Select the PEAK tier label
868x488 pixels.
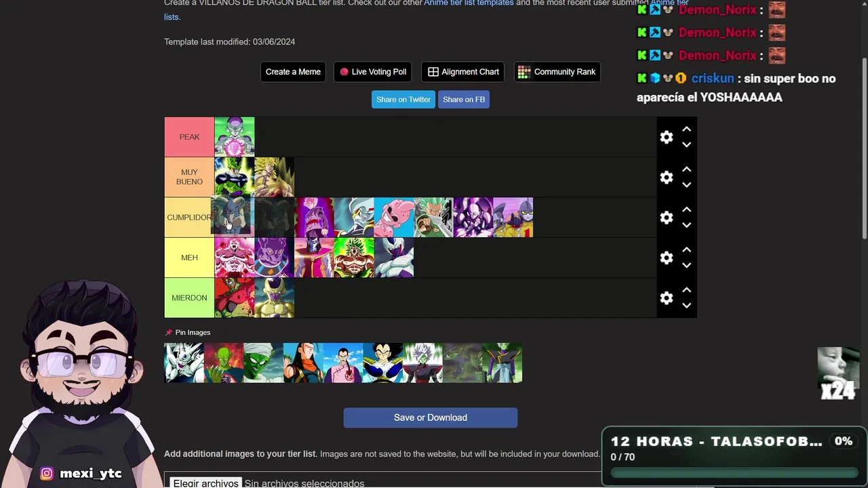tap(189, 137)
